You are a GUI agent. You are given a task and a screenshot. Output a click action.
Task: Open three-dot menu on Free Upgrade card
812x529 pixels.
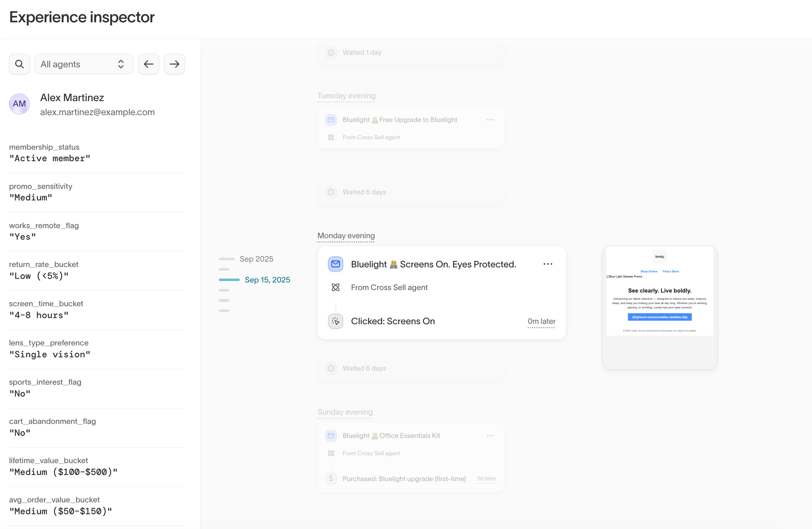pyautogui.click(x=490, y=120)
